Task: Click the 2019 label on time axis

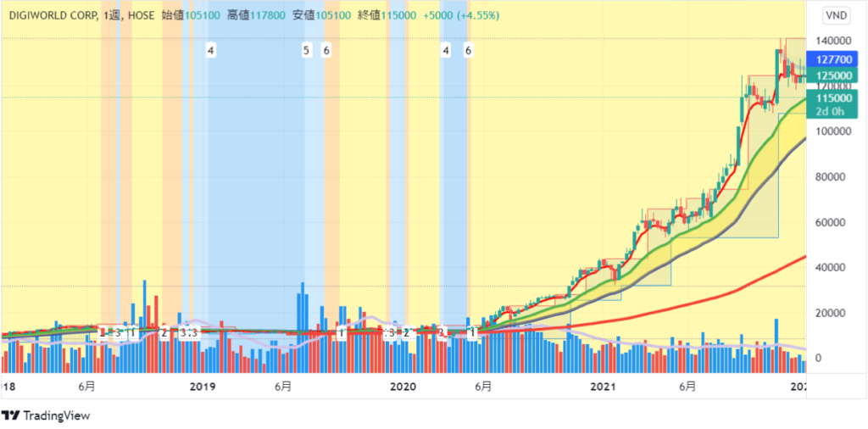Action: [x=202, y=387]
